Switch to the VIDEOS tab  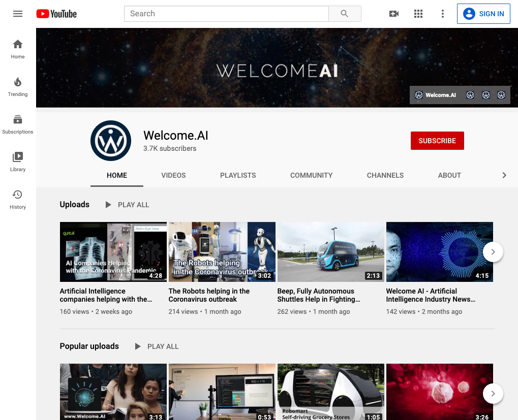tap(173, 175)
